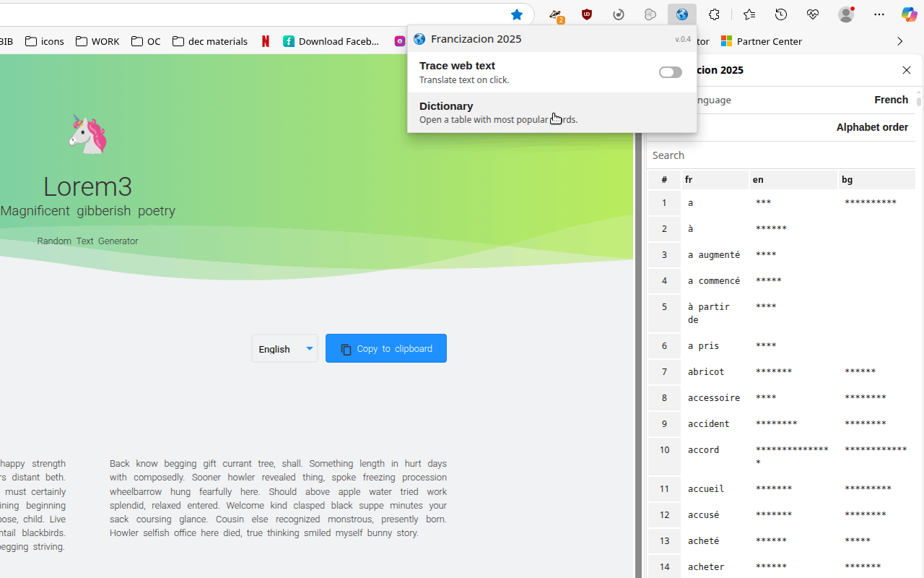Open the pink camera bookmark icon
Screen dimensions: 924x578
tap(399, 41)
